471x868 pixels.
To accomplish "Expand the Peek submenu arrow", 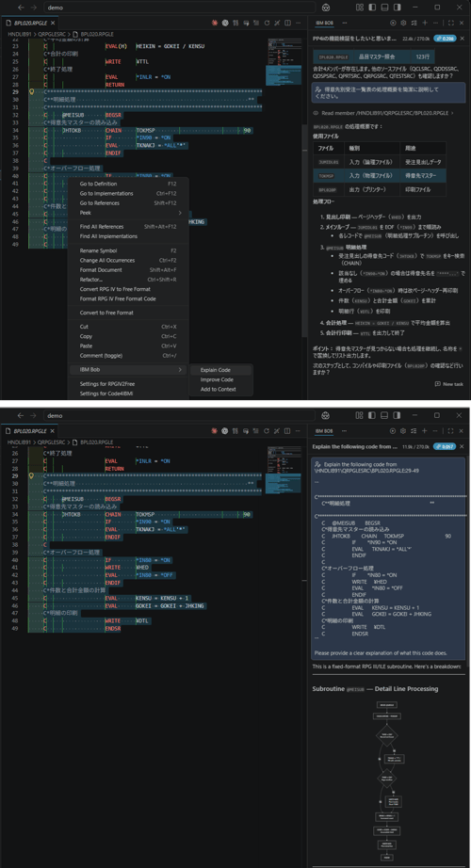I will click(x=180, y=213).
